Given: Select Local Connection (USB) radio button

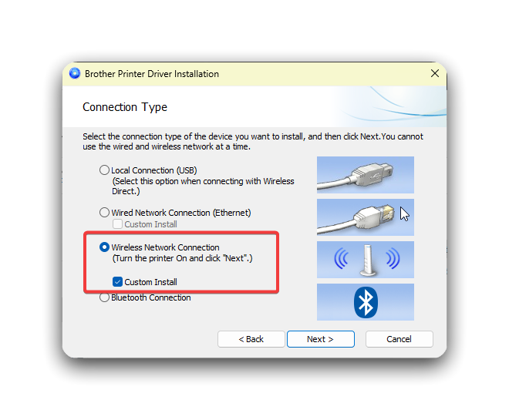Looking at the screenshot, I should (104, 170).
